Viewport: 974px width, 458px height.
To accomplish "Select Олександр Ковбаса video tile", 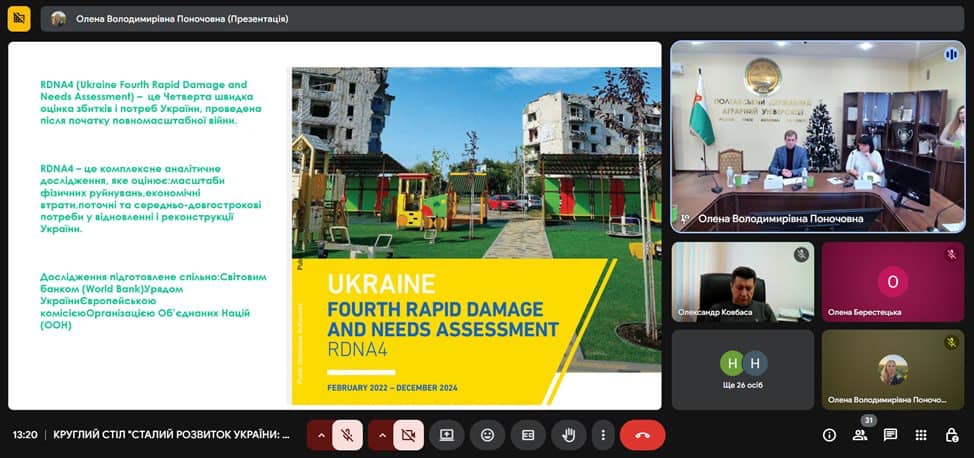I will (x=741, y=282).
